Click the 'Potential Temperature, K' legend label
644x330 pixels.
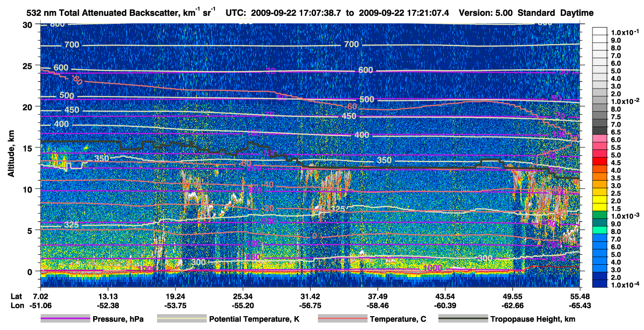pyautogui.click(x=254, y=320)
